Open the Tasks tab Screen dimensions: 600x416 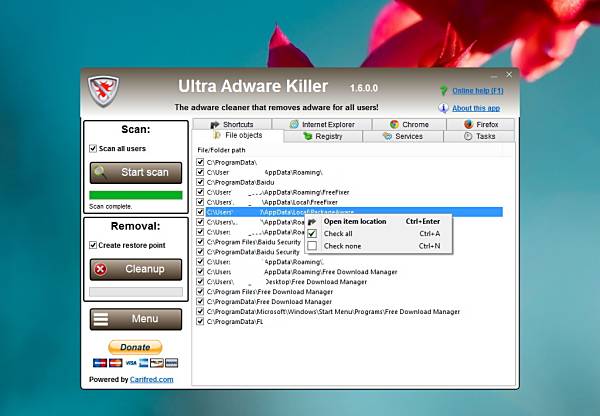479,136
